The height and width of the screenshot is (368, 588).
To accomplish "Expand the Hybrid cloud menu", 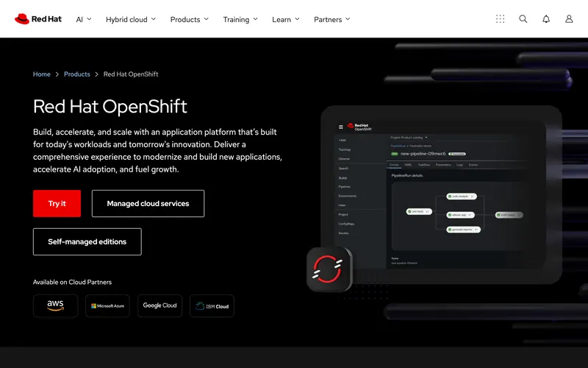I will tap(131, 19).
